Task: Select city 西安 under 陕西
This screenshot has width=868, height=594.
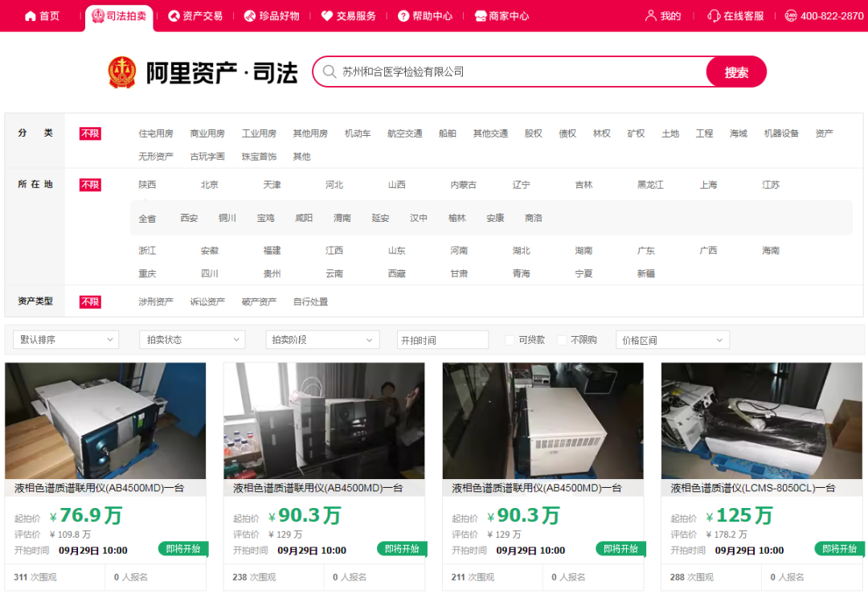Action: click(189, 218)
